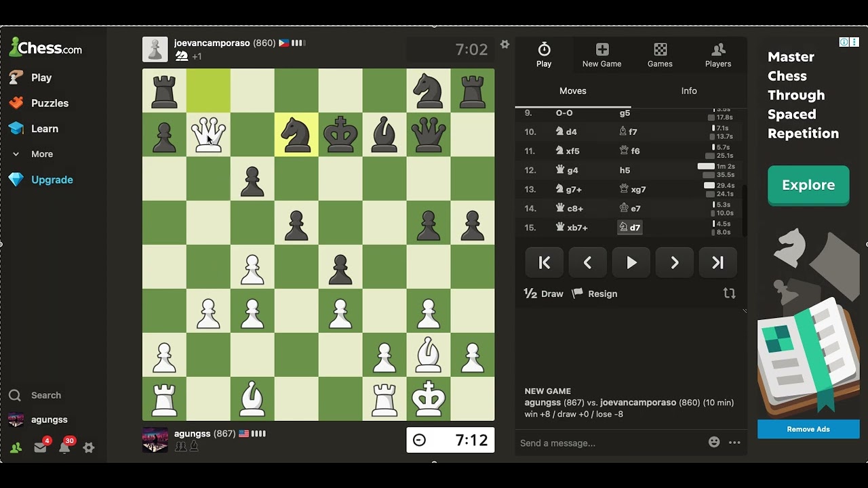Jump to last move button
This screenshot has width=868, height=488.
tap(718, 263)
